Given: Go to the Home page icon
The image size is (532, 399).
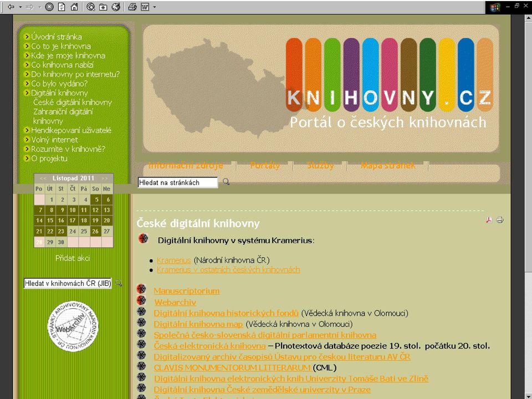Looking at the screenshot, I should [x=74, y=7].
